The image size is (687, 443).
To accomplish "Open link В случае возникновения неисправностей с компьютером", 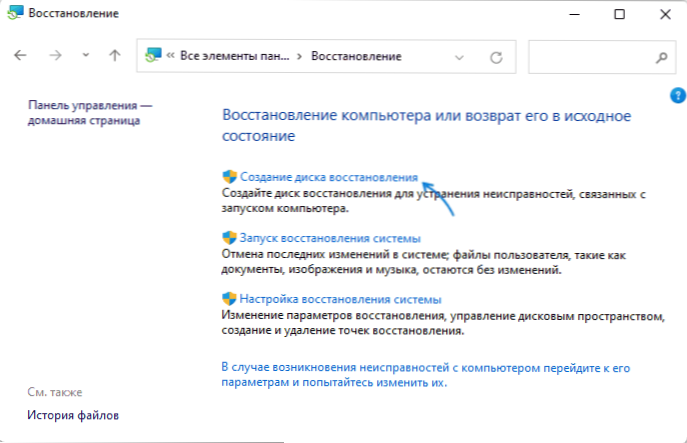I will pos(425,375).
